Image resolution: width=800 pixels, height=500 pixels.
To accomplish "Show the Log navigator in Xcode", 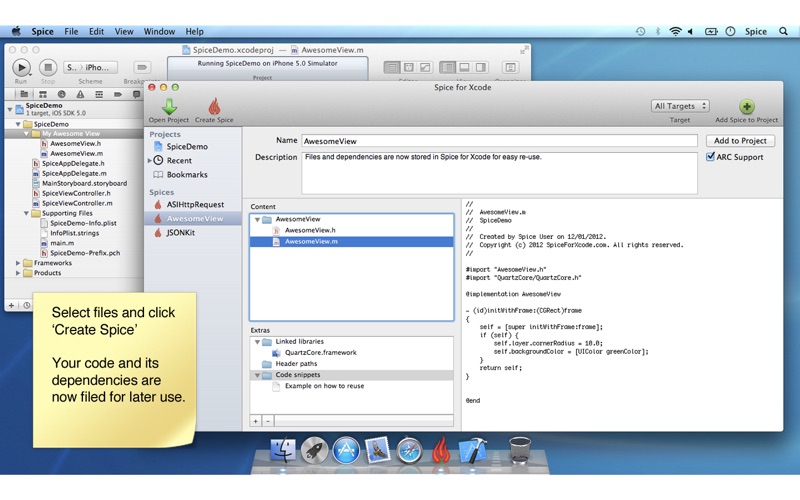I will tap(136, 94).
